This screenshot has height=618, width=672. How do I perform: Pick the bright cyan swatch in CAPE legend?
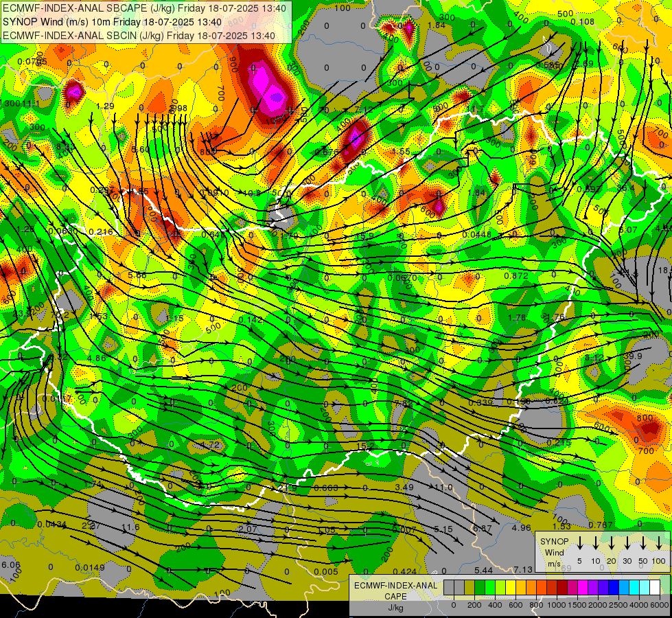634,588
